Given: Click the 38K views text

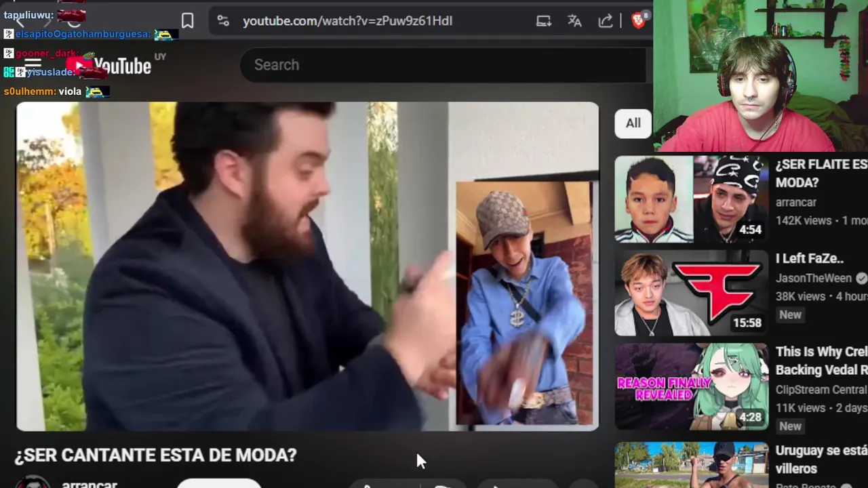Looking at the screenshot, I should tap(800, 296).
